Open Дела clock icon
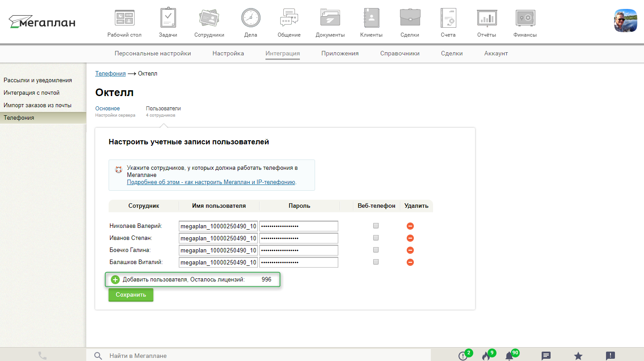 coord(251,18)
